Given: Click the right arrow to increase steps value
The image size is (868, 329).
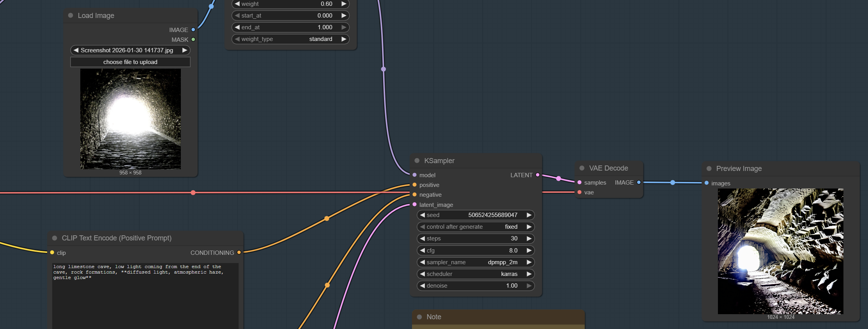Looking at the screenshot, I should point(529,238).
